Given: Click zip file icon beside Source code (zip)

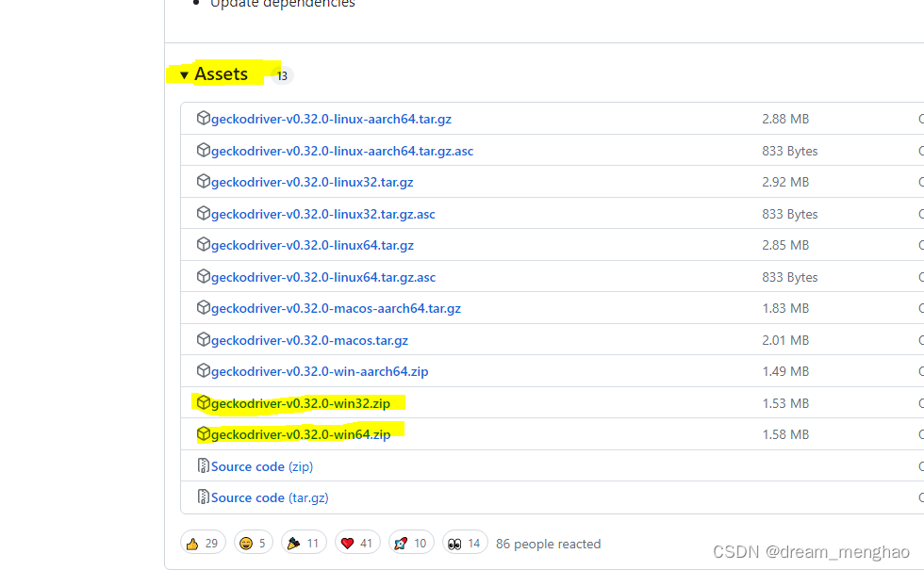Looking at the screenshot, I should pyautogui.click(x=204, y=465).
